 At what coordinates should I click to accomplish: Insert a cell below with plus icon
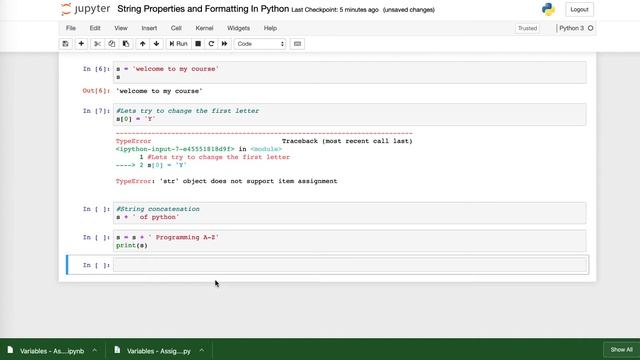(81, 44)
